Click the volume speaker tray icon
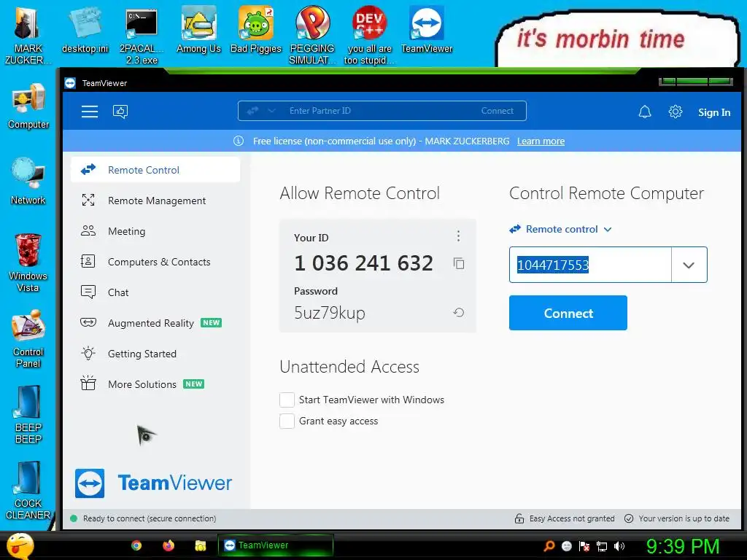The width and height of the screenshot is (747, 560). [x=619, y=546]
